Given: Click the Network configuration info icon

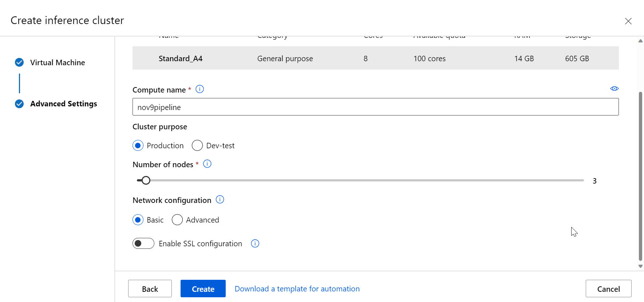Looking at the screenshot, I should click(x=220, y=200).
